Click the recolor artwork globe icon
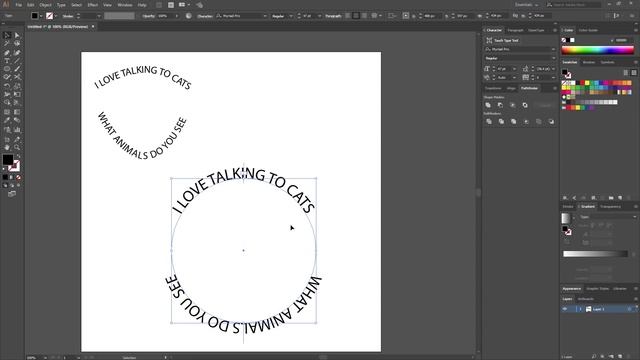The image size is (640, 360). pos(189,16)
